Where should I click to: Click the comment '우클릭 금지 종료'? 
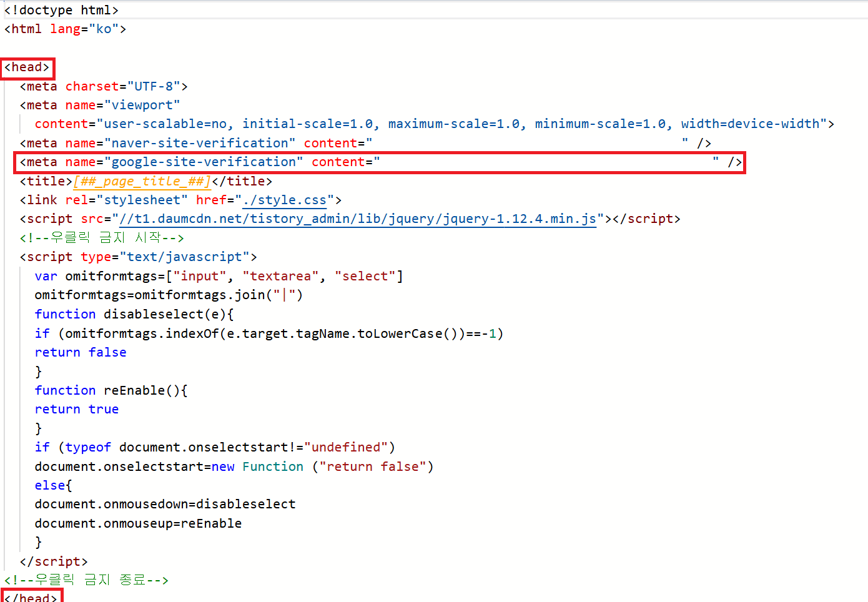pyautogui.click(x=86, y=581)
